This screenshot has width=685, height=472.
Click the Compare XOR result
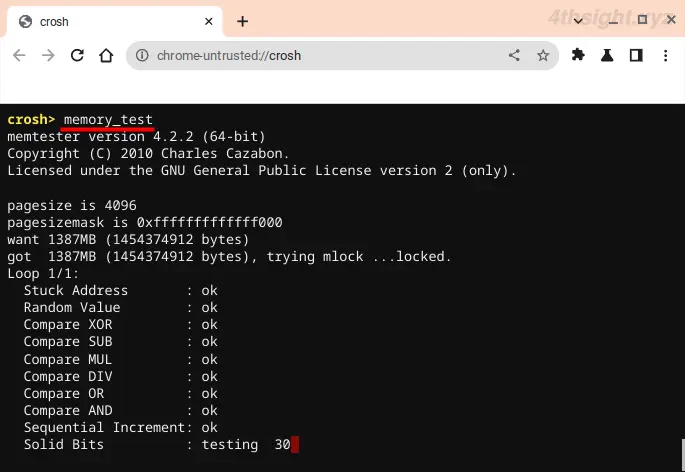tap(121, 325)
